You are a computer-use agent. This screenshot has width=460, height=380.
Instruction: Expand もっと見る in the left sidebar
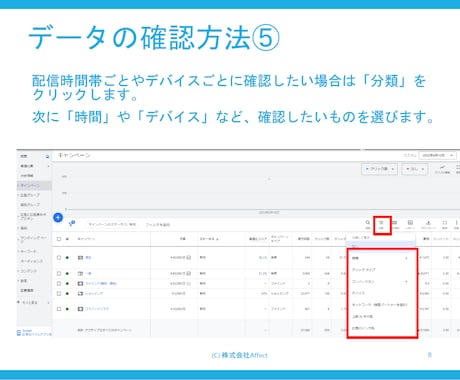[x=33, y=303]
